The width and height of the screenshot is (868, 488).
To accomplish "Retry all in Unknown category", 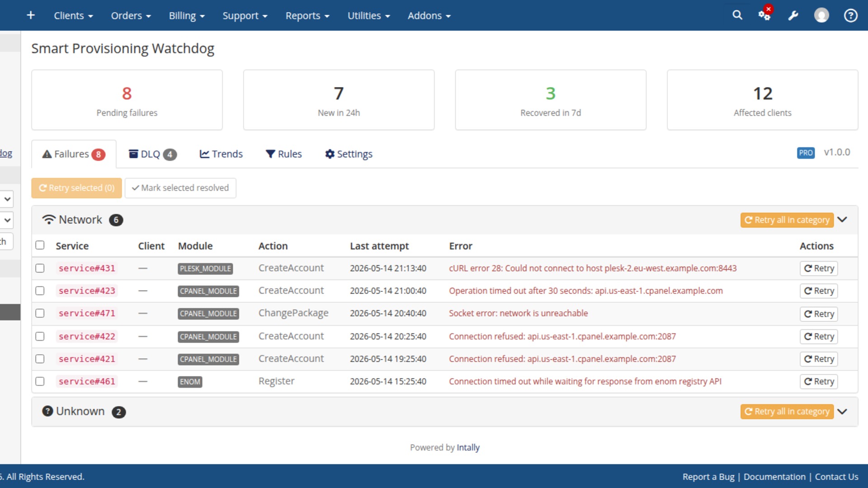I will (787, 412).
